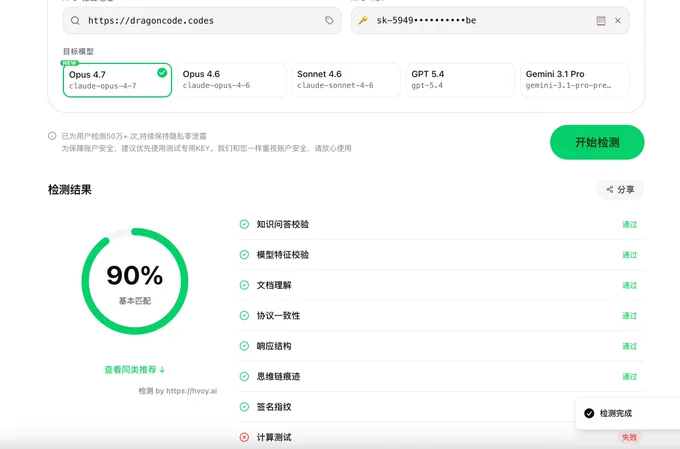The image size is (680, 449).
Task: Click the 检测结果 heading
Action: [70, 190]
